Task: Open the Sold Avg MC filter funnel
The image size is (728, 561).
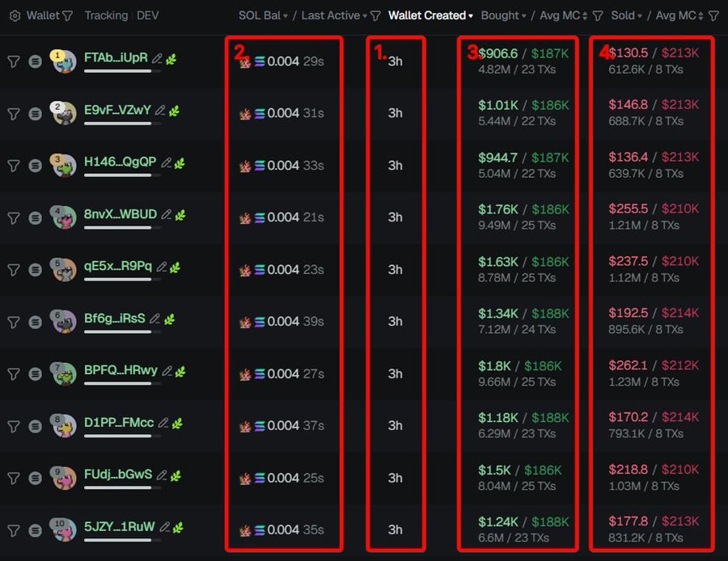Action: [x=713, y=16]
